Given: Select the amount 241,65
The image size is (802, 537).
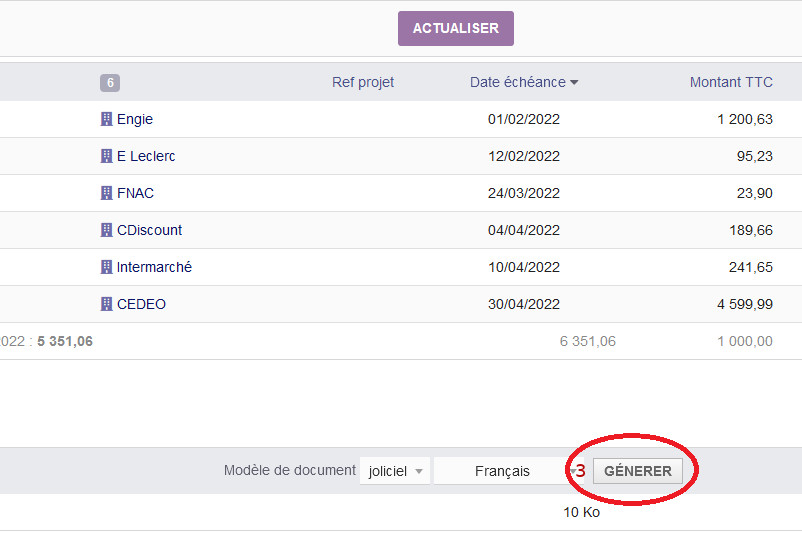Looking at the screenshot, I should pyautogui.click(x=751, y=267).
